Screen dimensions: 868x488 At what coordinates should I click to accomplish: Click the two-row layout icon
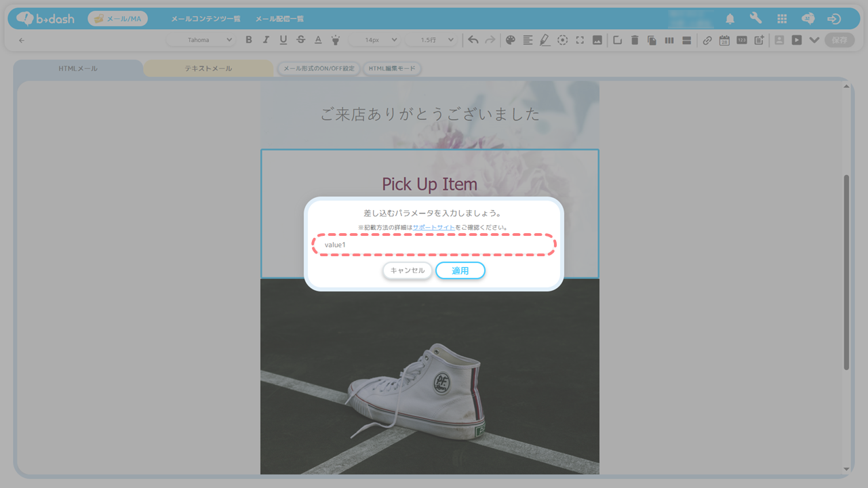click(686, 40)
